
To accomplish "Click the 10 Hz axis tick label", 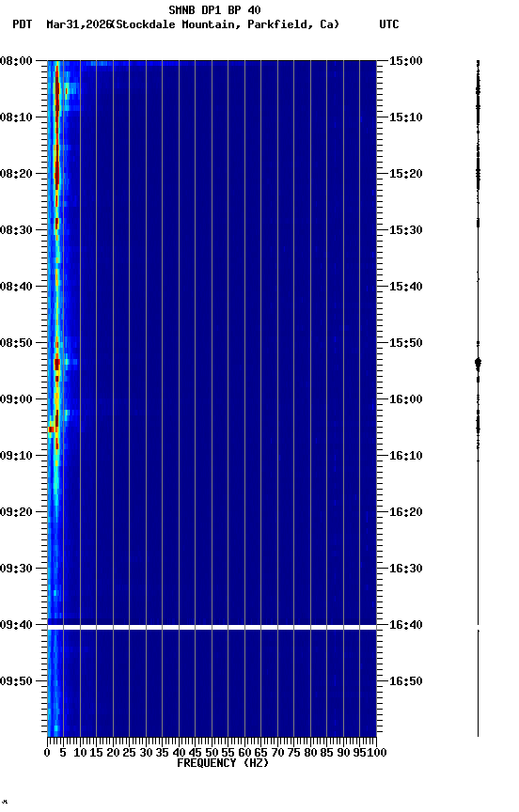I will pyautogui.click(x=80, y=754).
